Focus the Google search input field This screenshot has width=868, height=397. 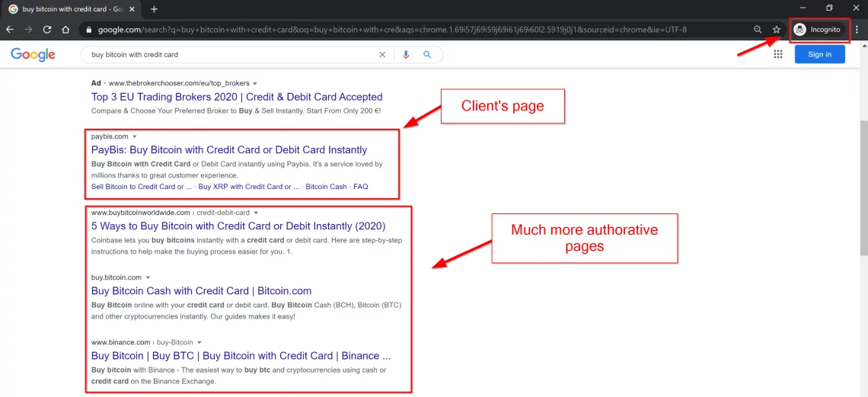pos(232,55)
